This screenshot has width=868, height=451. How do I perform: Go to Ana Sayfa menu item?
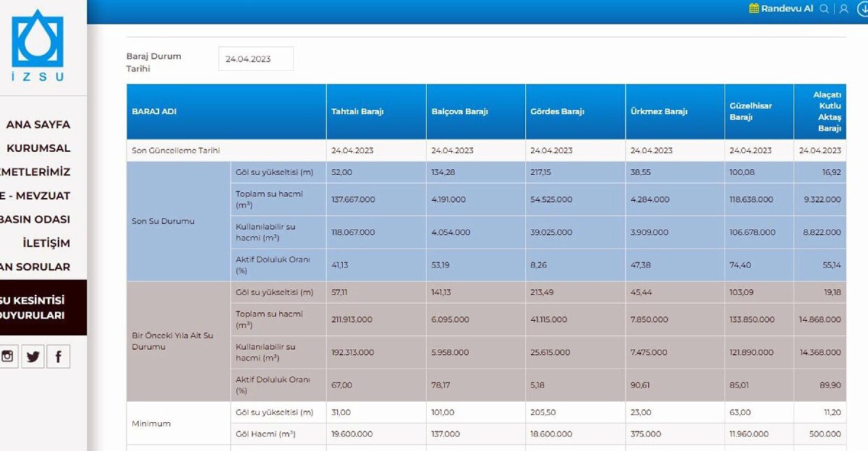[38, 124]
